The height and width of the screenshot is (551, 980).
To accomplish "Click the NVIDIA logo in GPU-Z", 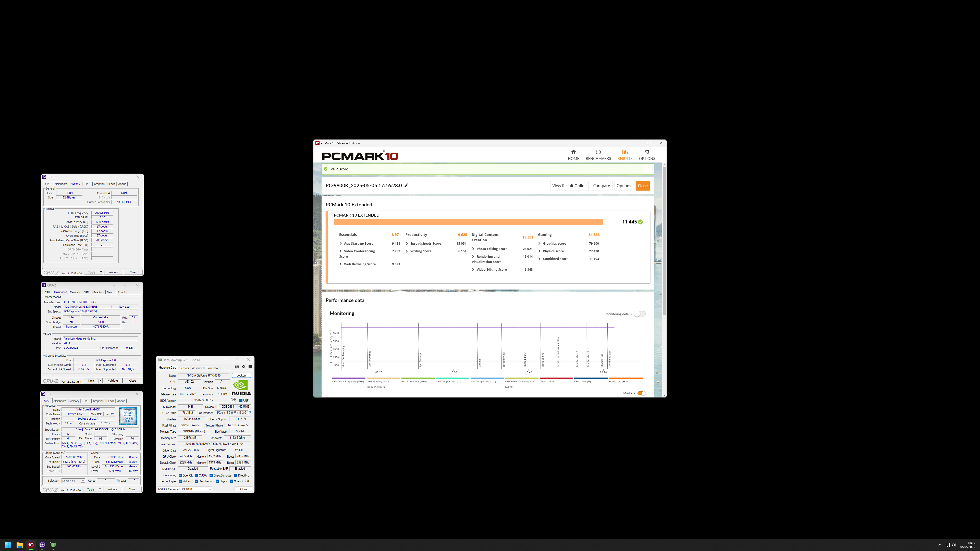I will 241,388.
